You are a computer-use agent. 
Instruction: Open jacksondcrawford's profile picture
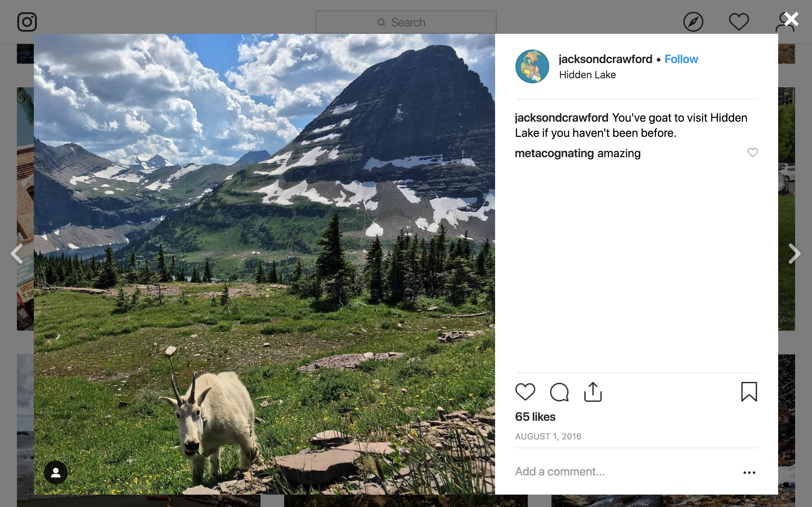[x=532, y=66]
